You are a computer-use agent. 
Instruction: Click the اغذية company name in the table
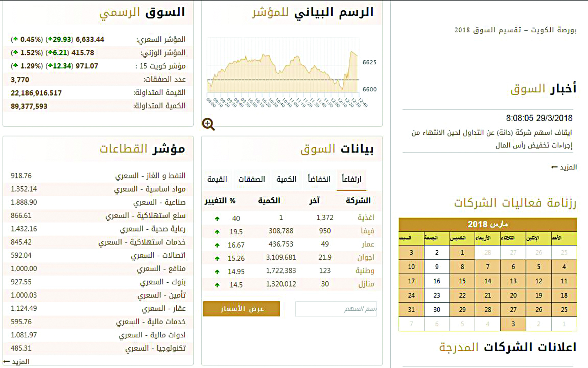(x=366, y=217)
